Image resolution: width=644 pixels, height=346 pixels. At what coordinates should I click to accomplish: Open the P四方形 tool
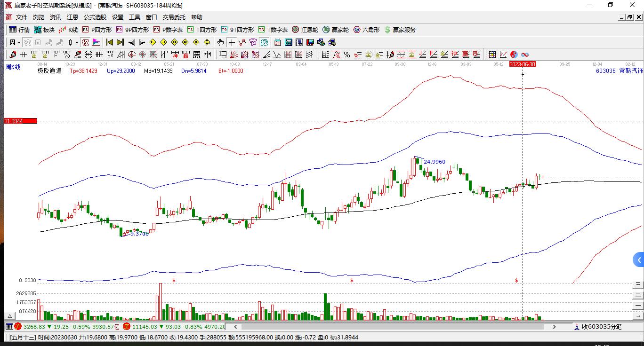coord(97,30)
